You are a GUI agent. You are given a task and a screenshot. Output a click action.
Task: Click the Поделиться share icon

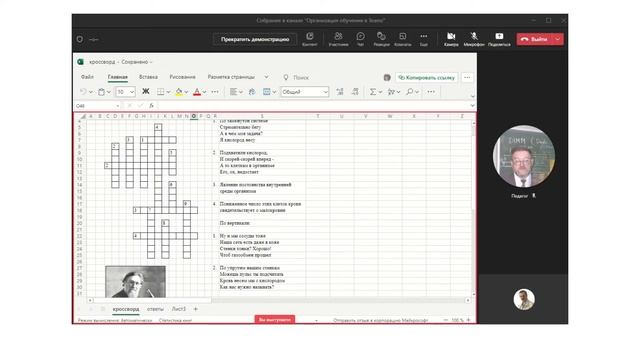499,39
